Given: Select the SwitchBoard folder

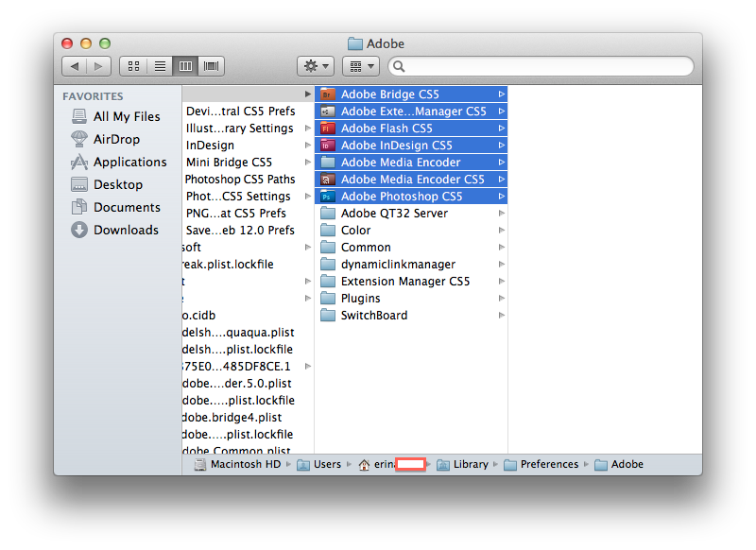Looking at the screenshot, I should click(x=411, y=316).
